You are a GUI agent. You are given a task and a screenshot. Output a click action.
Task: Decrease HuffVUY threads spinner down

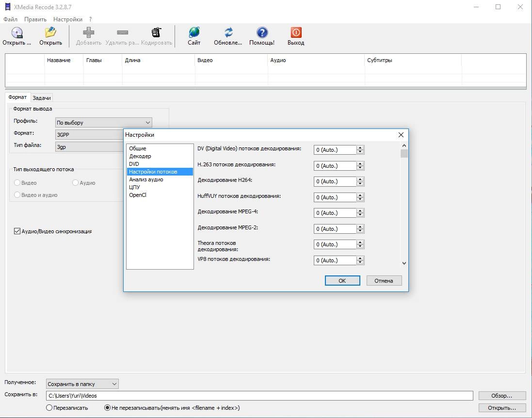[360, 199]
